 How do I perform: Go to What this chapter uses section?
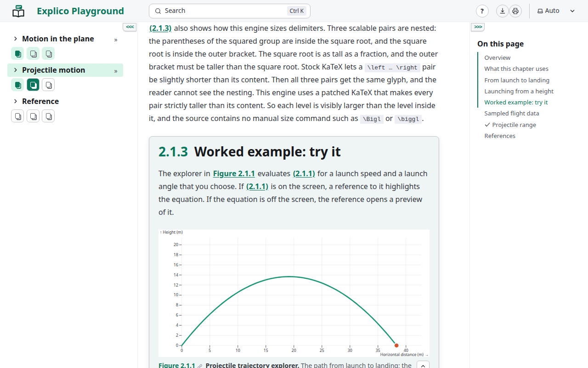coord(516,69)
